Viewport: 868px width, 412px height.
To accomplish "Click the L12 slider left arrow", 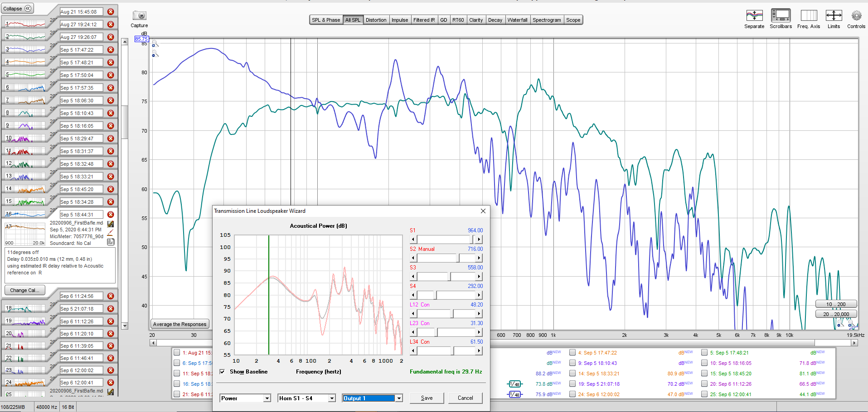I will point(413,313).
